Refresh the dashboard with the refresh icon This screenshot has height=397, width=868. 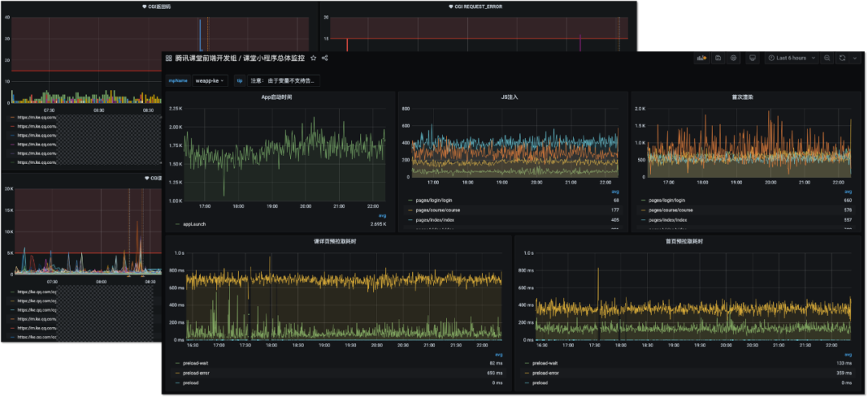click(841, 58)
